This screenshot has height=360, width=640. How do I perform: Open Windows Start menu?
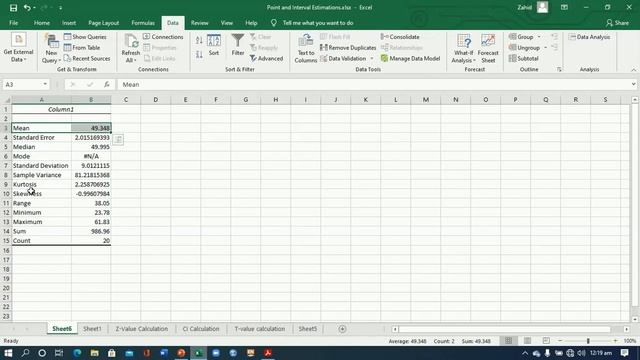click(8, 353)
